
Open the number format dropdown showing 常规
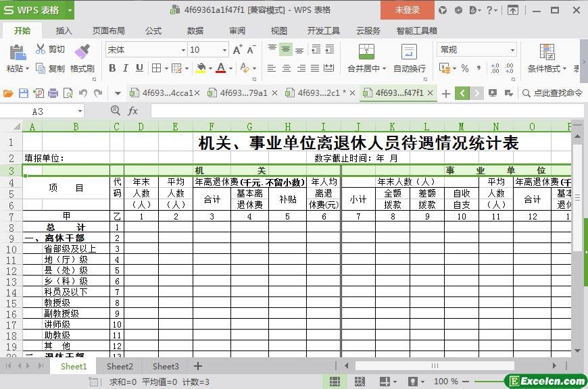tap(512, 50)
